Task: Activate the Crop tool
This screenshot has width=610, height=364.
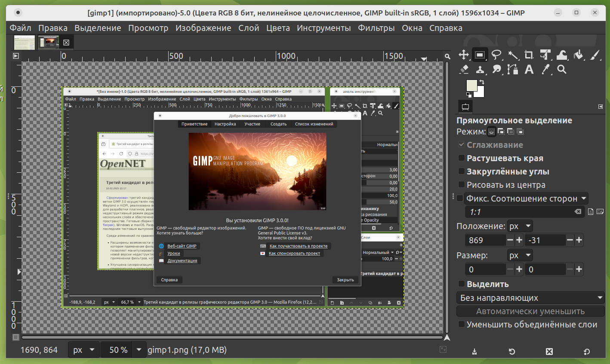Action: tap(529, 55)
